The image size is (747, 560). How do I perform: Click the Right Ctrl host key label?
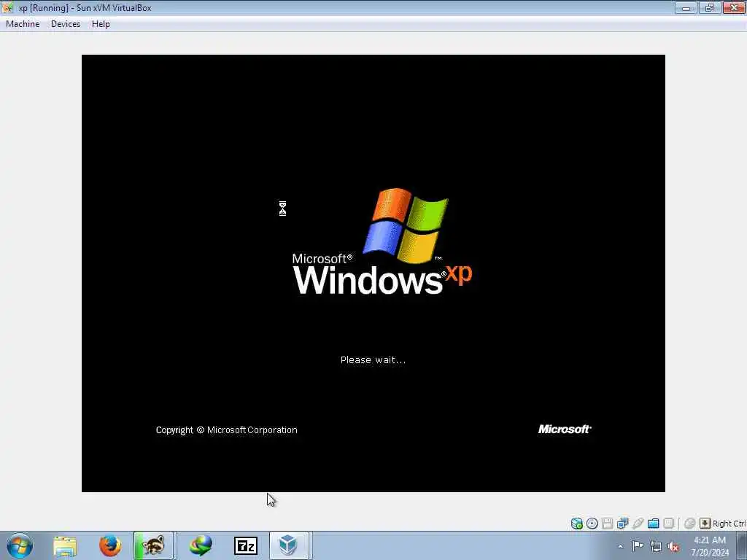[729, 524]
